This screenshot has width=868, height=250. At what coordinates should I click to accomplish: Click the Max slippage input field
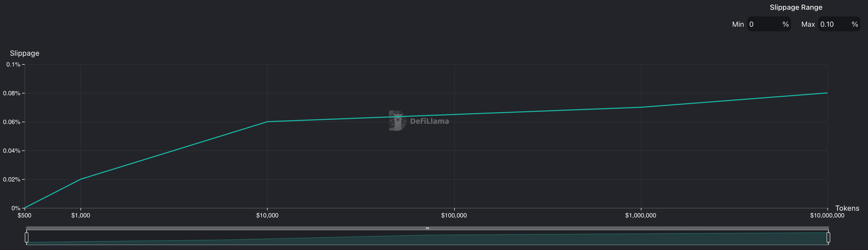[839, 24]
